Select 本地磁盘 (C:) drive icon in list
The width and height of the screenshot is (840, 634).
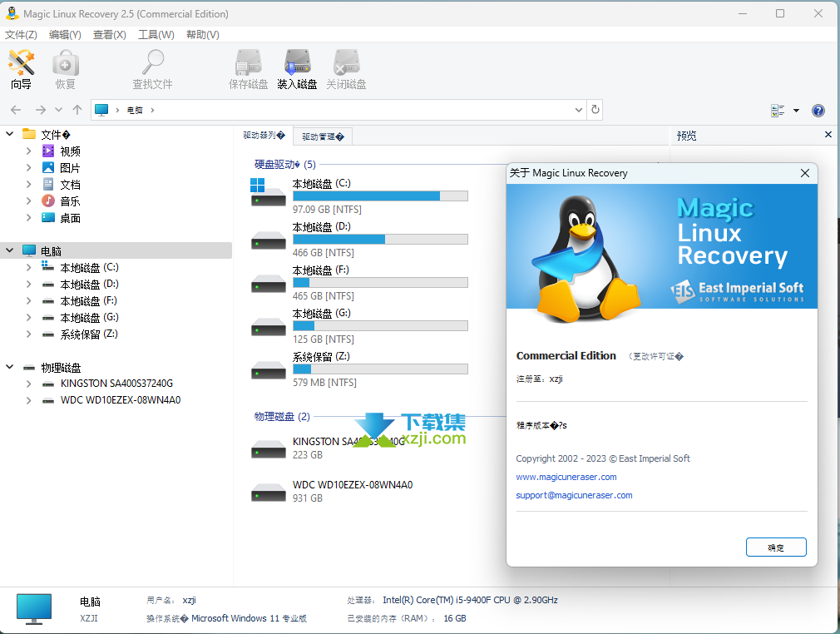268,193
